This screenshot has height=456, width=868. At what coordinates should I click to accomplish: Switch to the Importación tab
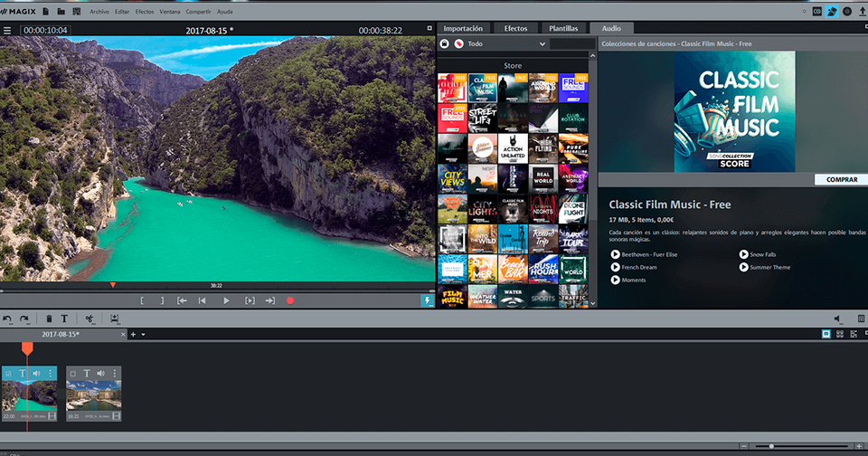pos(463,28)
